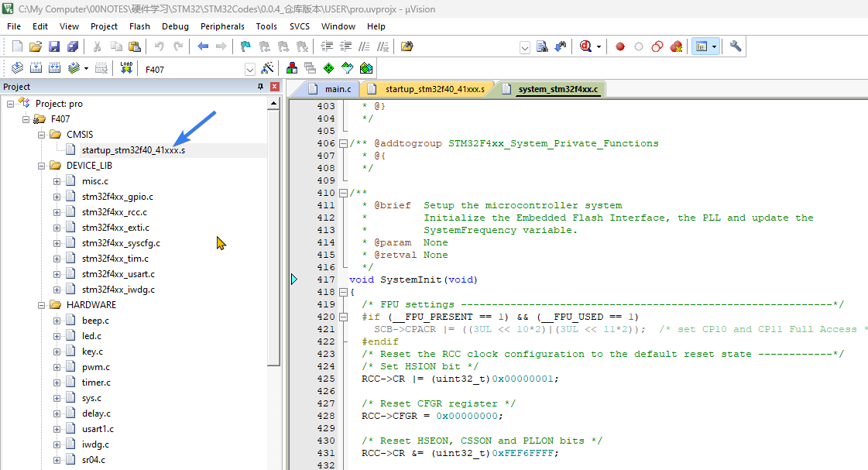
Task: Click the Navigate Backwards blue arrow
Action: tap(203, 46)
